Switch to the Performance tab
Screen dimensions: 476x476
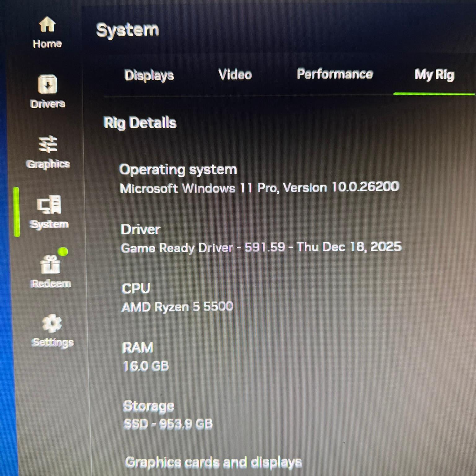[335, 74]
